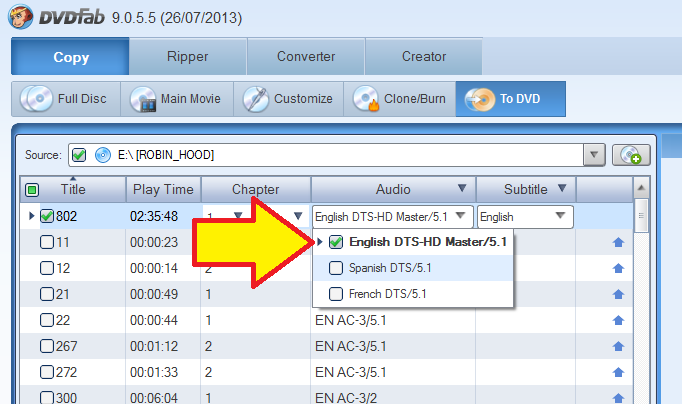Click the blue up arrow in row 300

tap(618, 398)
